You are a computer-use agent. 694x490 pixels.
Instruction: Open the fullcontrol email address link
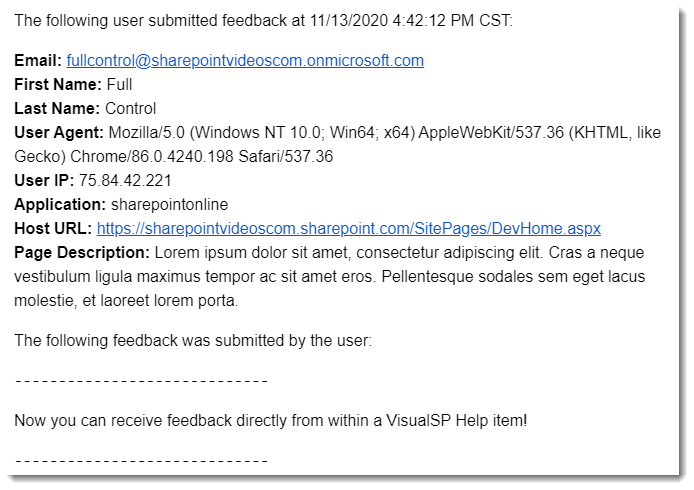point(245,61)
